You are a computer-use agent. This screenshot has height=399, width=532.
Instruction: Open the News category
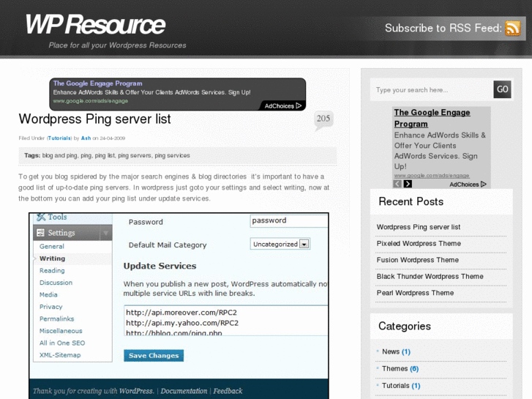(391, 352)
